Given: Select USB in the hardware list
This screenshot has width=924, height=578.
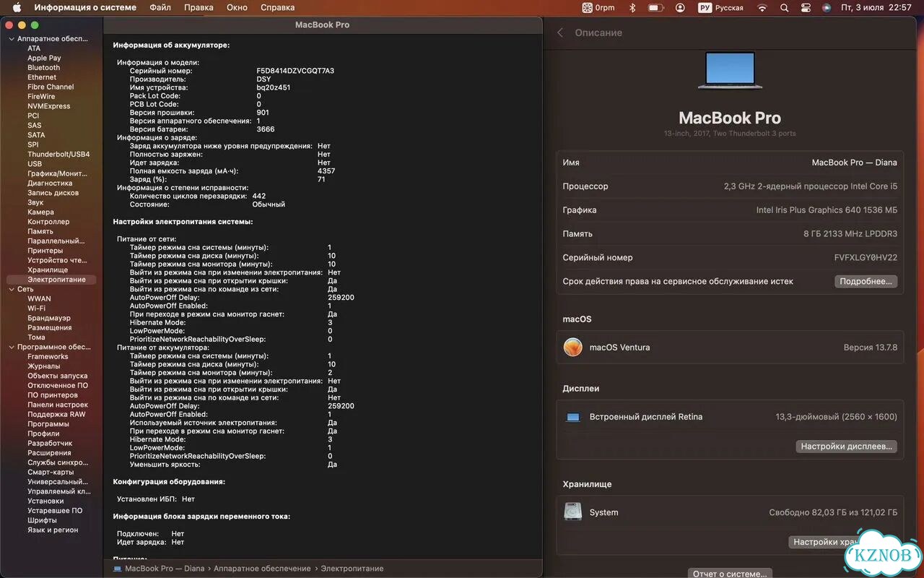Looking at the screenshot, I should (35, 164).
